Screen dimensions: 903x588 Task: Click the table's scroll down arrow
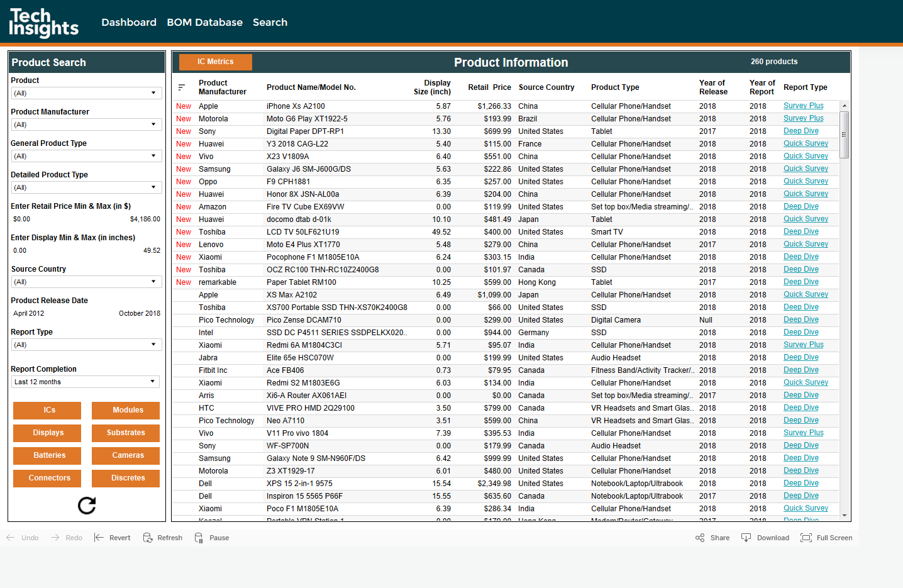845,515
